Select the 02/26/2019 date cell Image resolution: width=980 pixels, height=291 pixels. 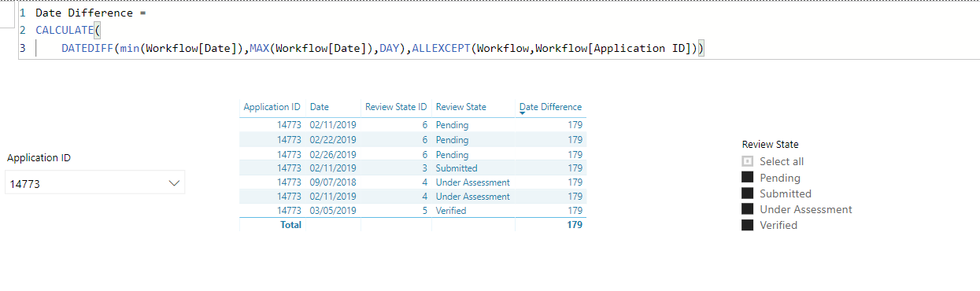click(333, 154)
